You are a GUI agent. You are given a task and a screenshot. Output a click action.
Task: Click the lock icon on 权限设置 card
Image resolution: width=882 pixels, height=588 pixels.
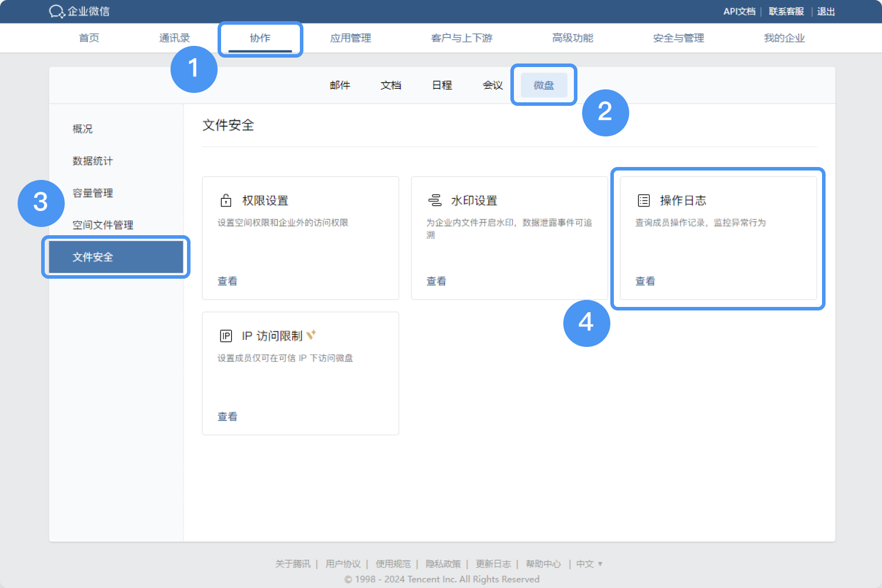[x=226, y=199]
